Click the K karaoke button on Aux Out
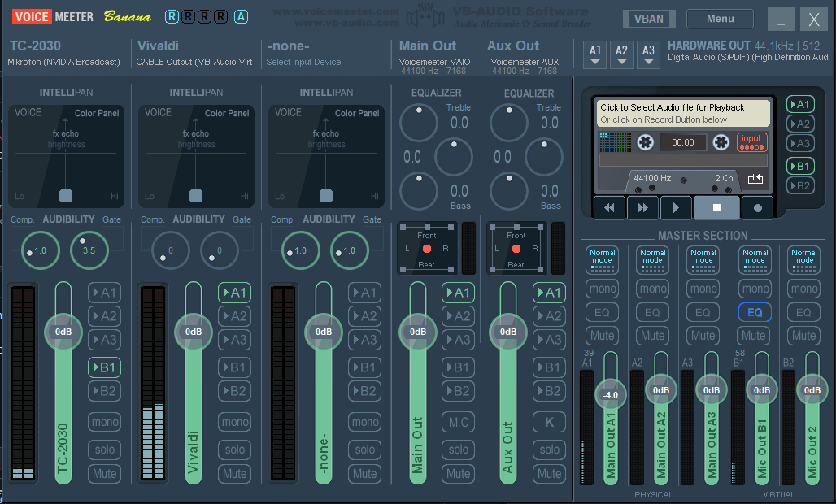 click(549, 422)
